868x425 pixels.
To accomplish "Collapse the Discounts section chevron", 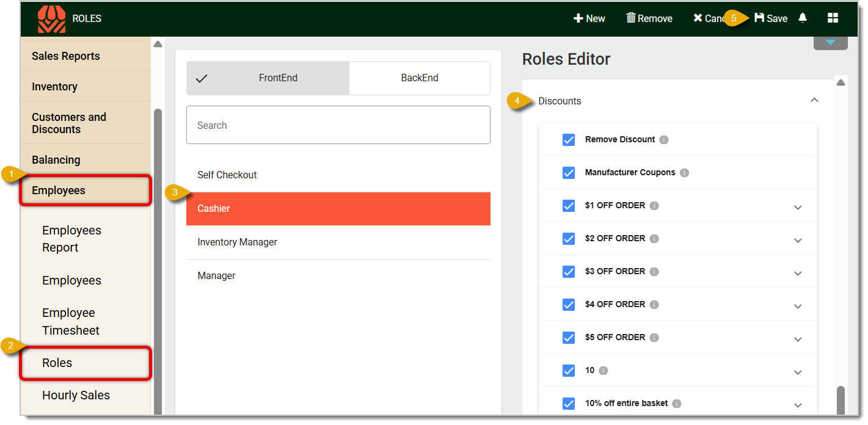I will pyautogui.click(x=814, y=100).
